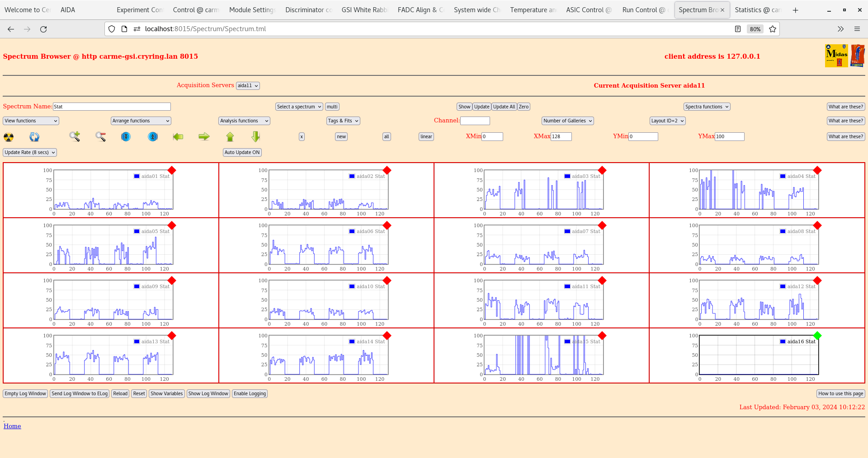
Task: Toggle the linear scale button
Action: 426,137
